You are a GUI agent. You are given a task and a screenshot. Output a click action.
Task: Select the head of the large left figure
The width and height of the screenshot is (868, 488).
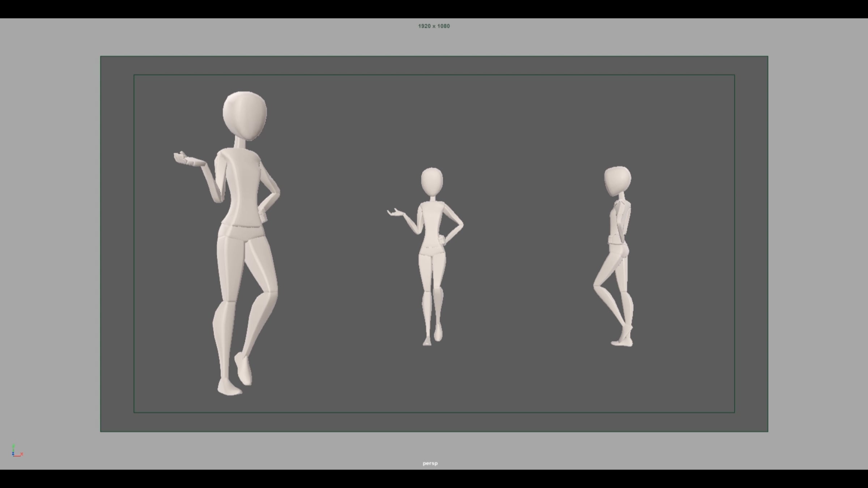pyautogui.click(x=245, y=115)
